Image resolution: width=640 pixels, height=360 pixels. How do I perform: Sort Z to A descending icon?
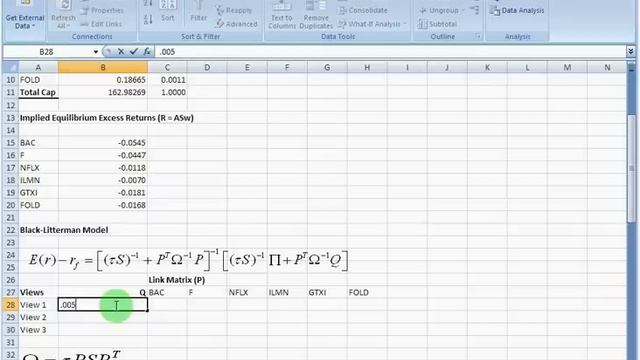(x=148, y=19)
